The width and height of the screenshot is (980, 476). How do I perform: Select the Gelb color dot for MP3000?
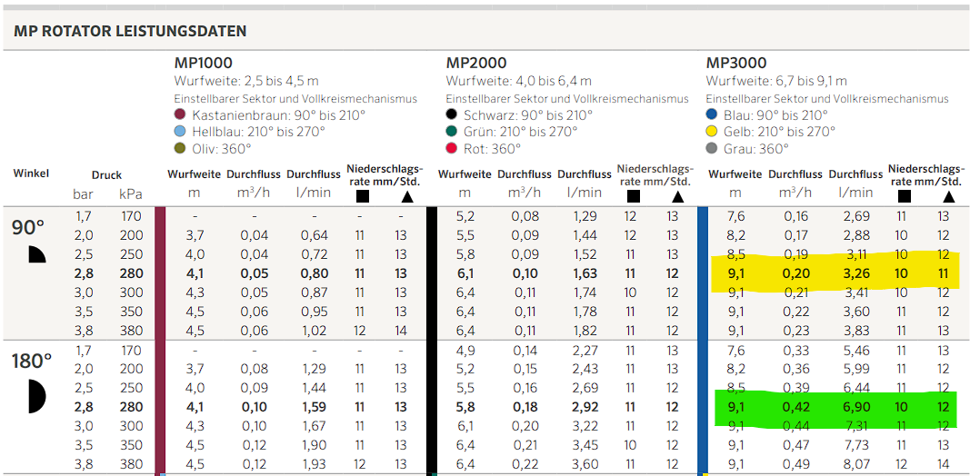(712, 132)
